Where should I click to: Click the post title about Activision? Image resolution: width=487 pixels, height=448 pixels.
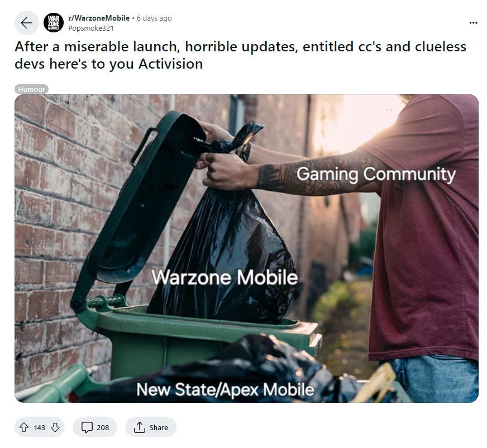tap(240, 55)
